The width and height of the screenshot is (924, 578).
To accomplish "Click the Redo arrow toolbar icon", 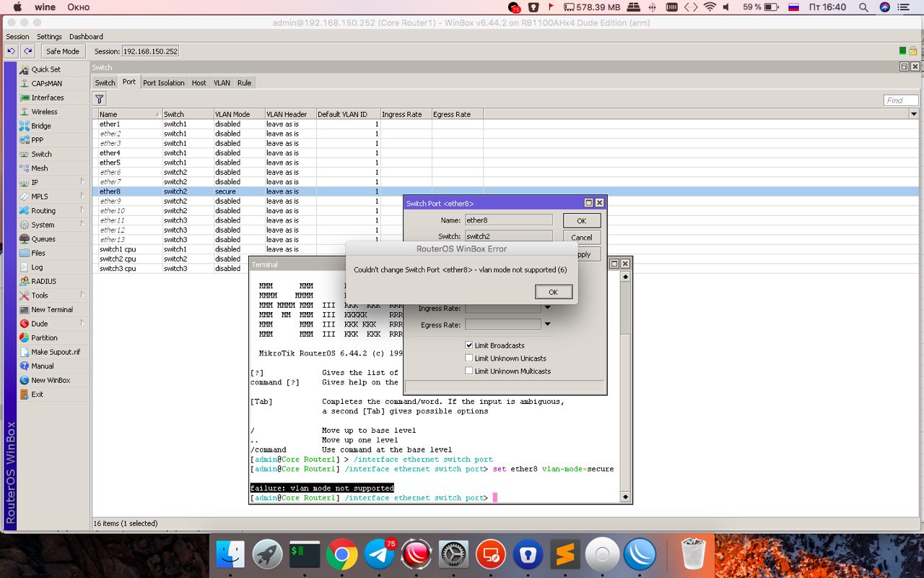I will click(x=28, y=51).
